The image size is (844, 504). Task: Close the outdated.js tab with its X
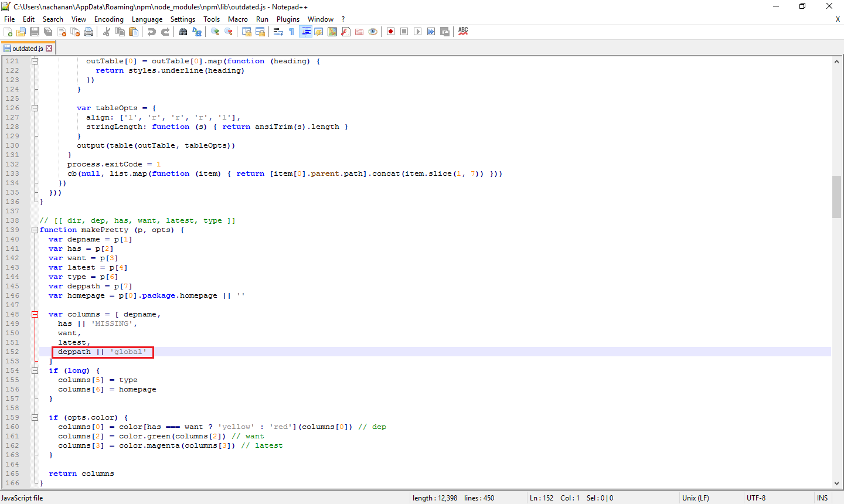(49, 49)
